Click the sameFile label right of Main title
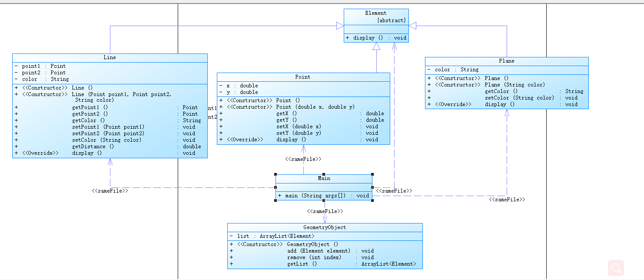The width and height of the screenshot is (644, 280). point(394,191)
